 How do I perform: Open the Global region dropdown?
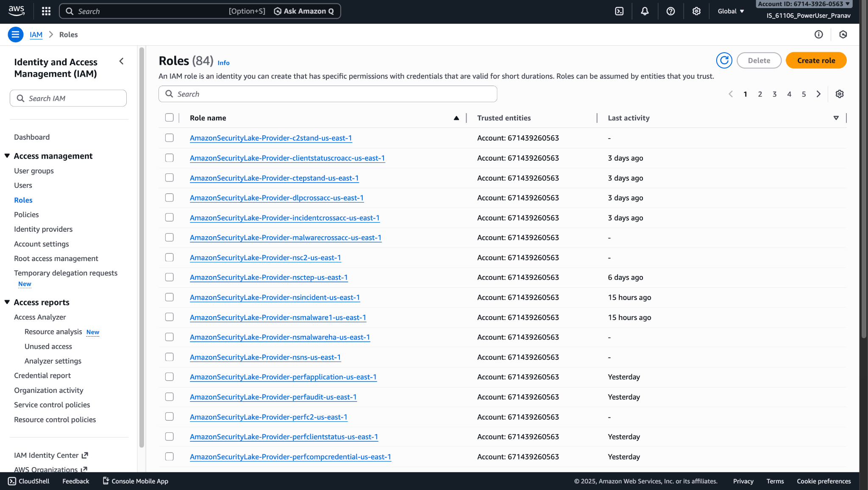(x=731, y=11)
